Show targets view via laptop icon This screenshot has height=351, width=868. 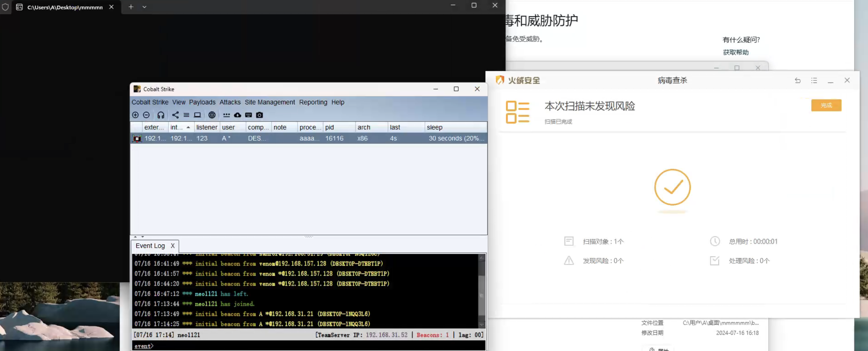197,115
